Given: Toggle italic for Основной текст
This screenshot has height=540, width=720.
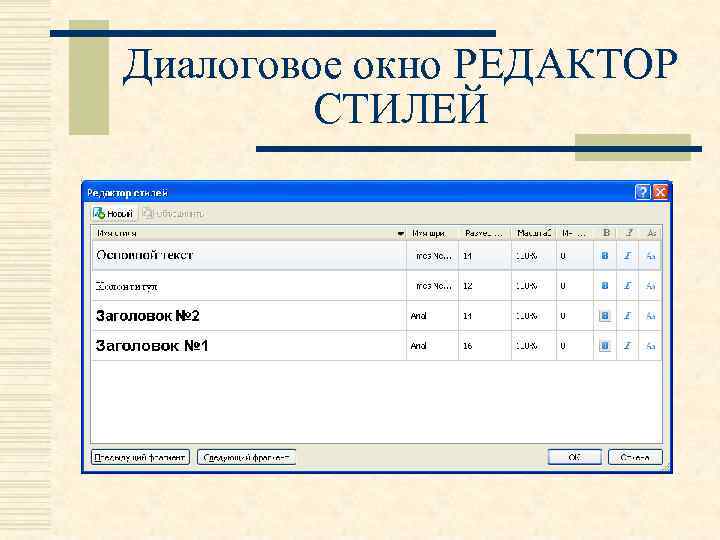Looking at the screenshot, I should (628, 256).
